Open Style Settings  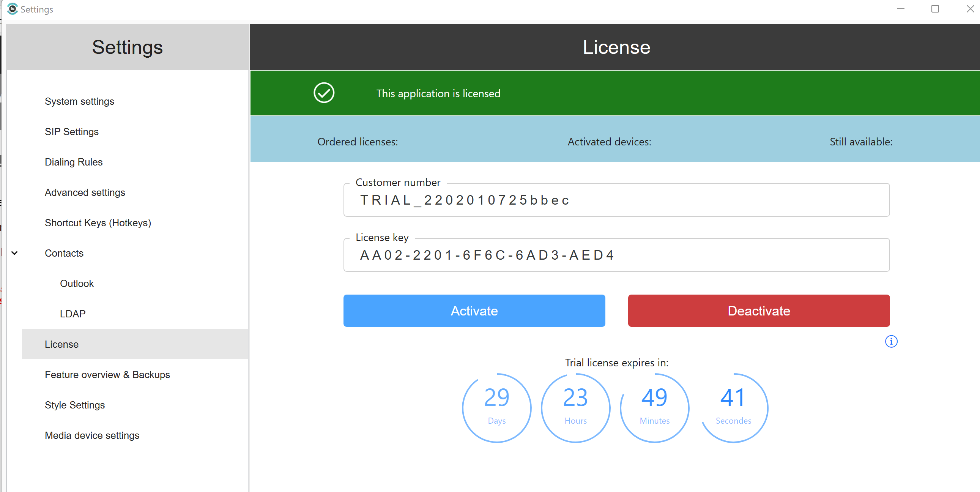(x=74, y=405)
